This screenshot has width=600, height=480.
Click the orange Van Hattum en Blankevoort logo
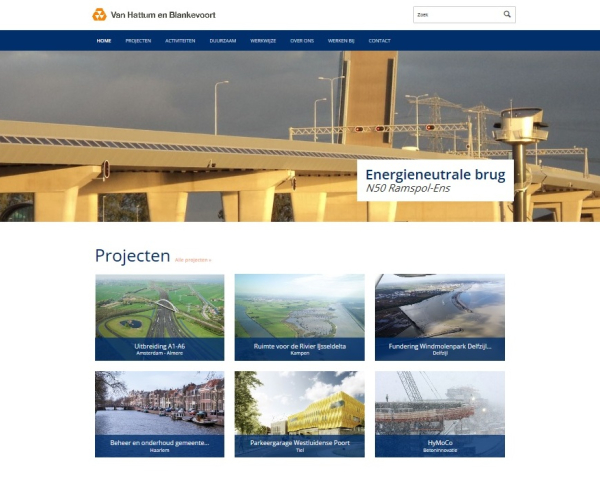tap(99, 15)
